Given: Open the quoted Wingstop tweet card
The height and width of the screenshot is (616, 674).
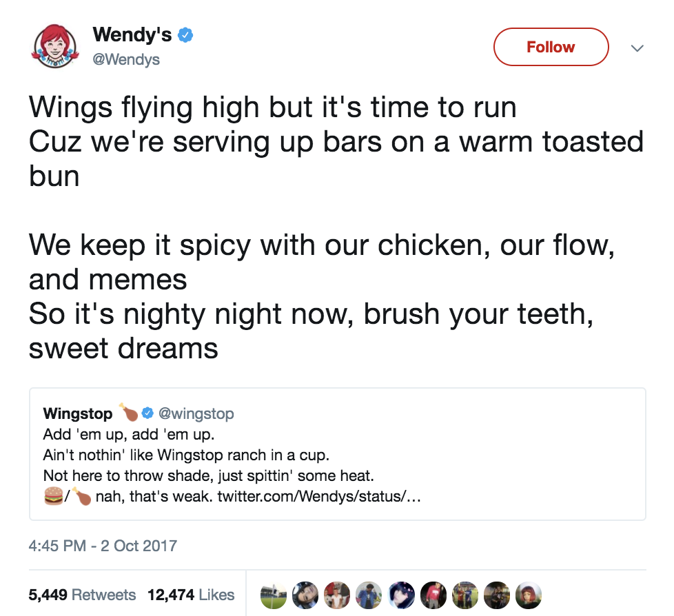Looking at the screenshot, I should 338,454.
